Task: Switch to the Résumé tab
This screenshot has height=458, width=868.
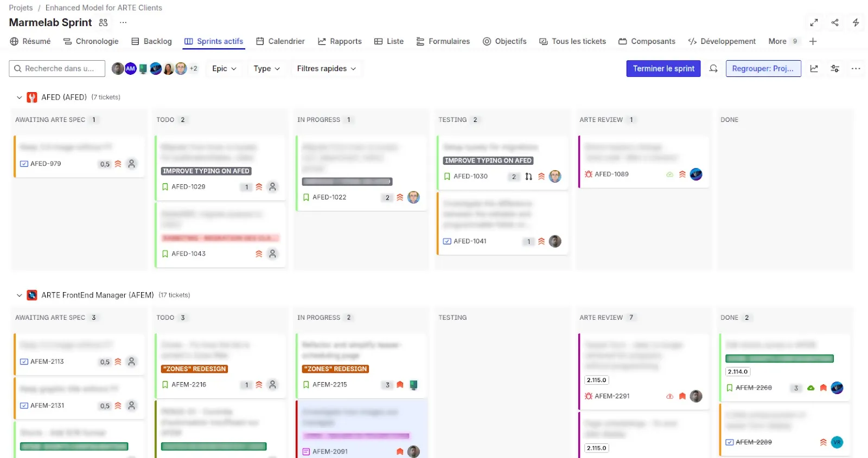Action: point(30,41)
